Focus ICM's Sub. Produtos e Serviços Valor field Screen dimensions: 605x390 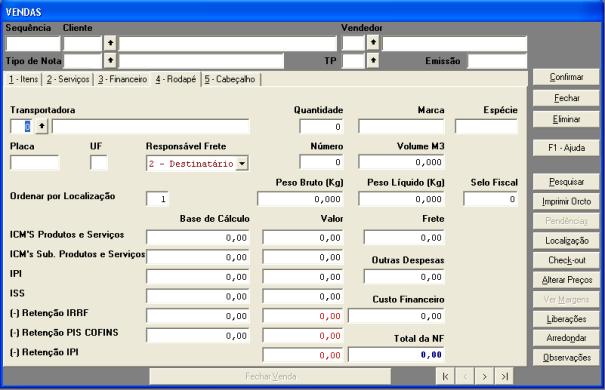tap(303, 257)
